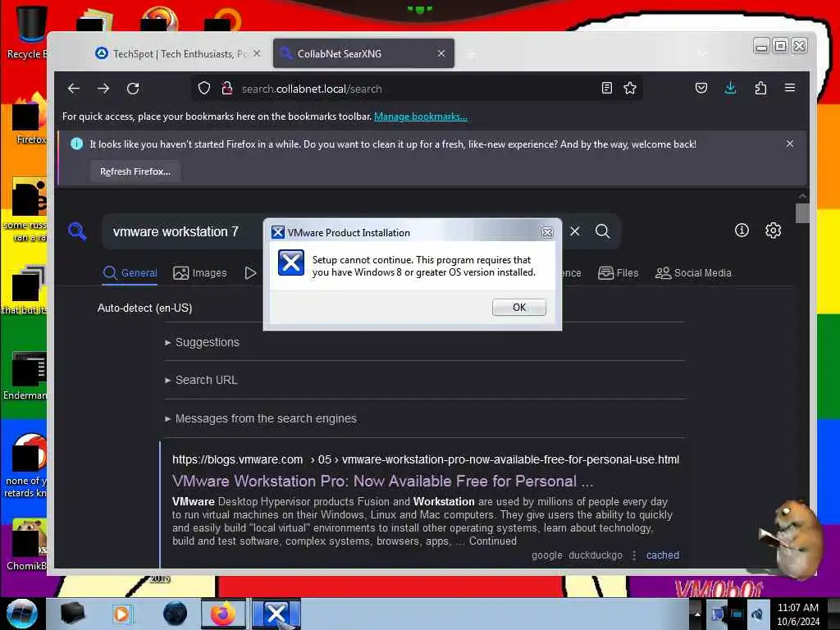Click the insecure connection lock icon

coord(227,89)
